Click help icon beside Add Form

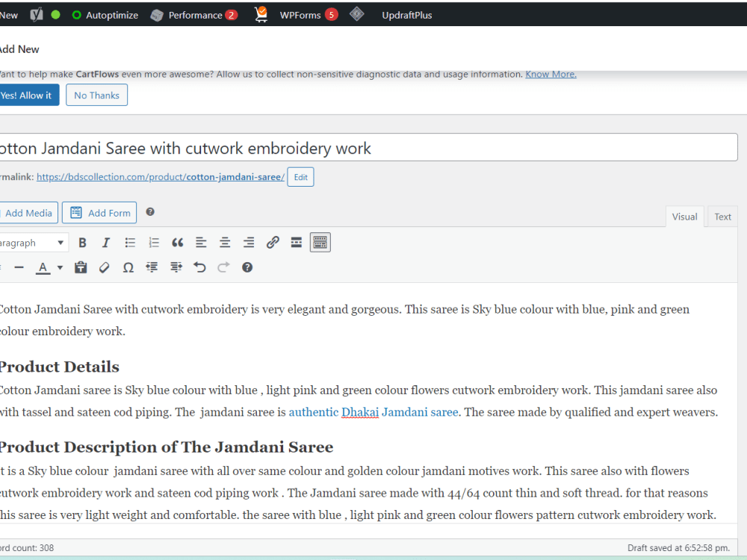tap(150, 212)
